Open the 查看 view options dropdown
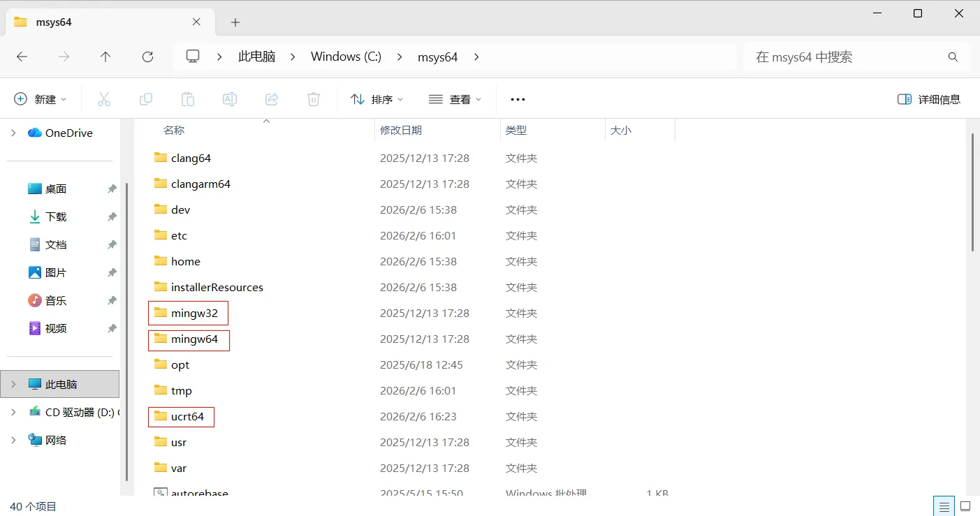The width and height of the screenshot is (980, 516). (455, 98)
